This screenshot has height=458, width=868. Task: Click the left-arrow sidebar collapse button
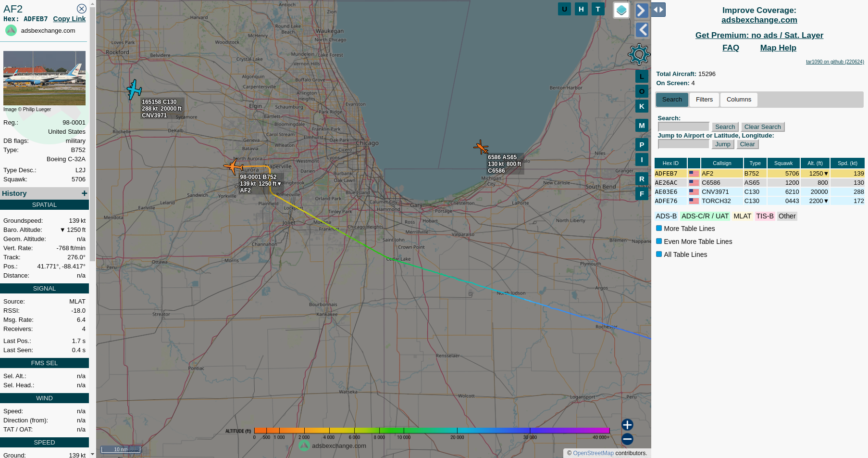click(642, 30)
